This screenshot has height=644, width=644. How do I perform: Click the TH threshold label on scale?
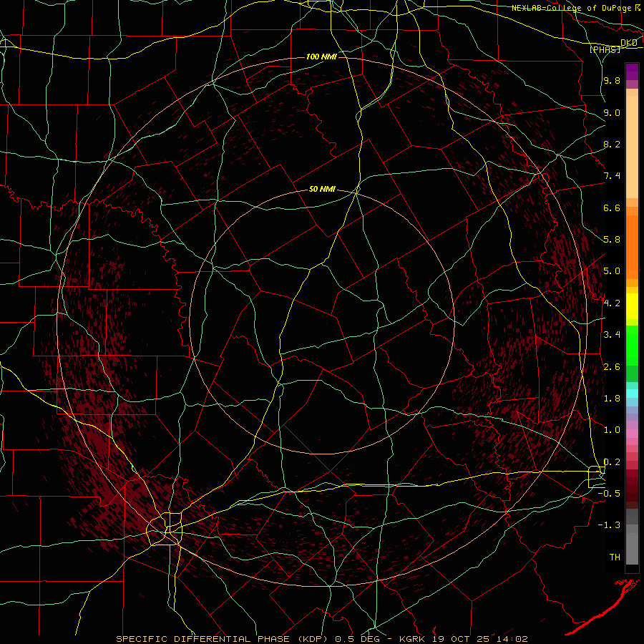615,557
